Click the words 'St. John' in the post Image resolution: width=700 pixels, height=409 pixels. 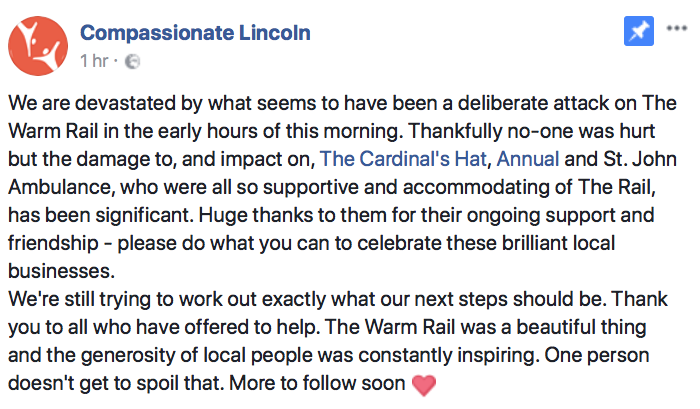640,159
